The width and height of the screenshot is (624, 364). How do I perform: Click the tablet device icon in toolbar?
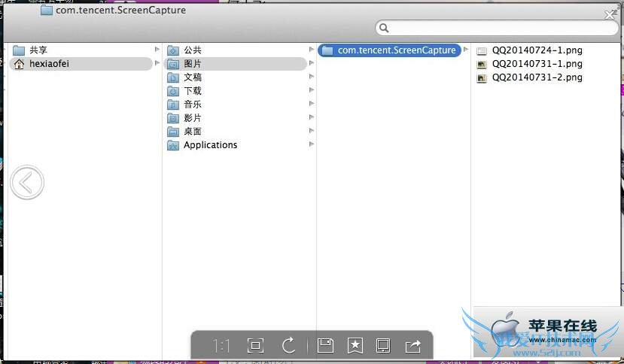383,345
